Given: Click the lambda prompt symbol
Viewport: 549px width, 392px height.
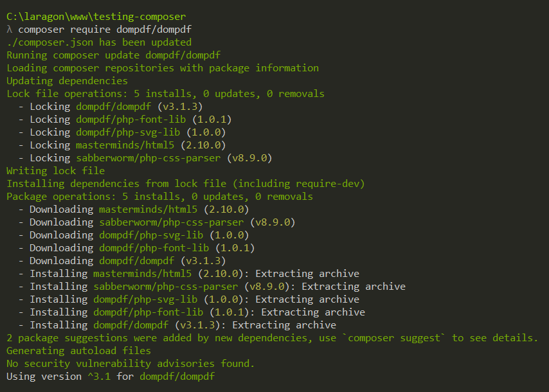Looking at the screenshot, I should pyautogui.click(x=10, y=30).
